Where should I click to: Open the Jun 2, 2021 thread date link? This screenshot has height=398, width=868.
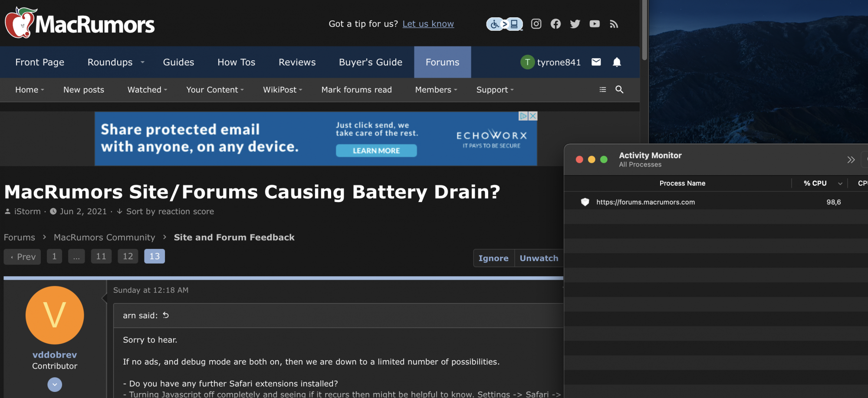[x=83, y=212]
